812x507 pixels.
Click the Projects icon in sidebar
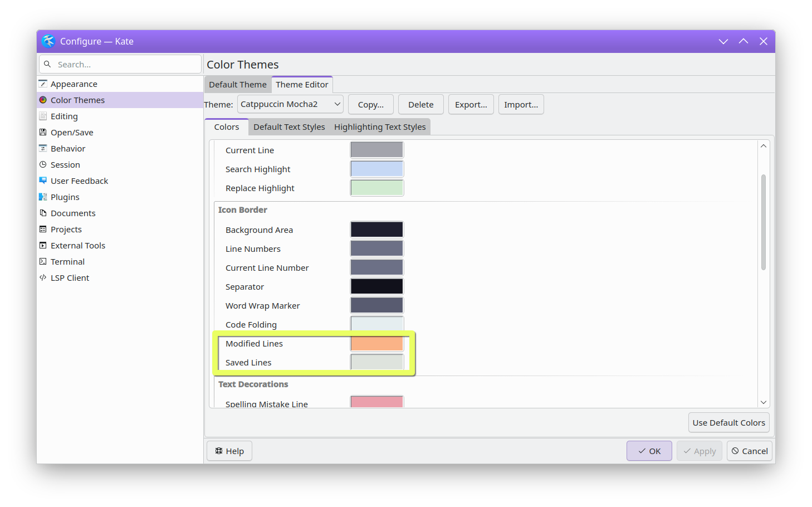(43, 229)
